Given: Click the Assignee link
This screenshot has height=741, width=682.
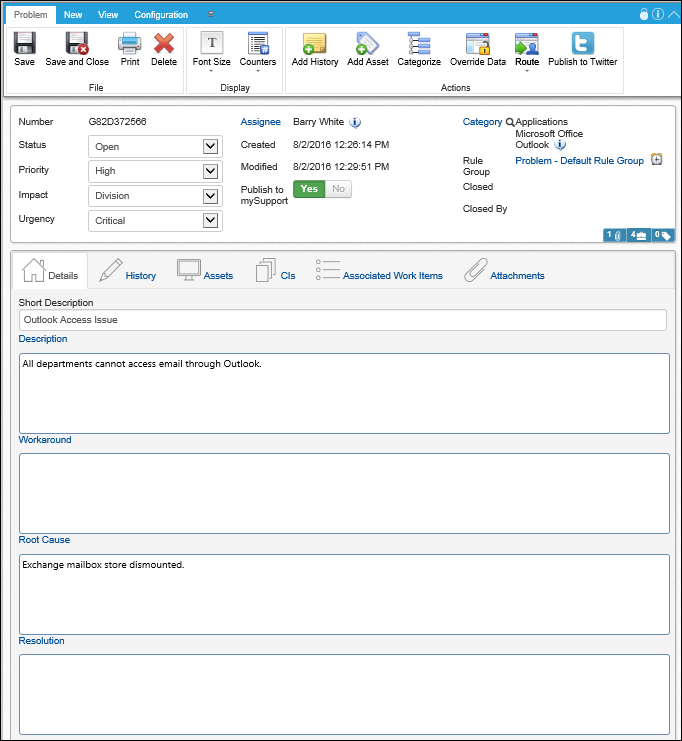Looking at the screenshot, I should point(260,122).
